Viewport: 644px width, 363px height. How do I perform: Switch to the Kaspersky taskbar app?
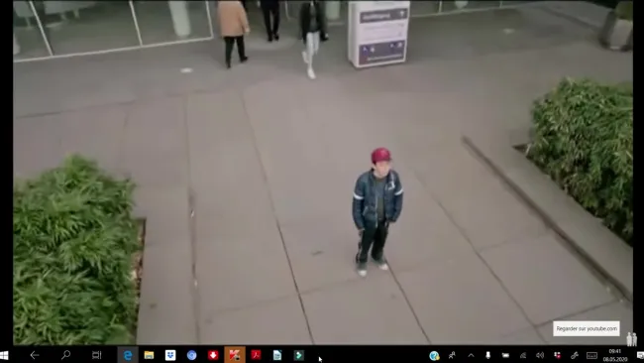pos(235,355)
